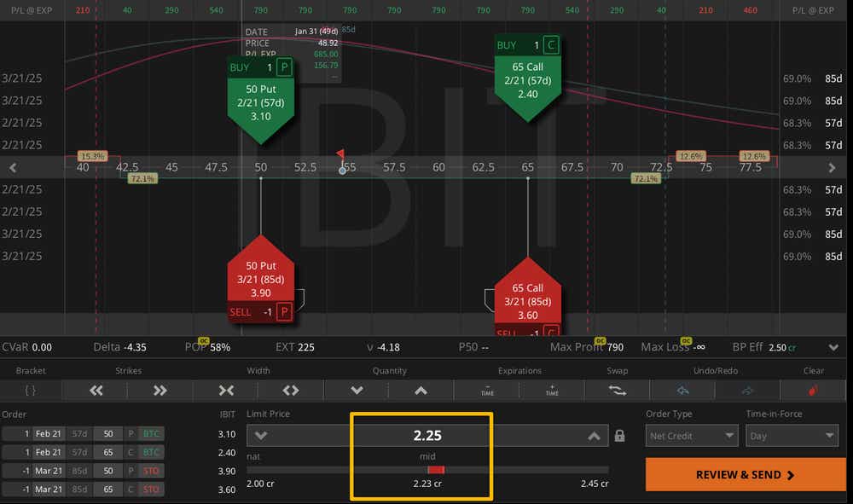Change Feb 21 expiration on 50 strike leg

coord(49,434)
